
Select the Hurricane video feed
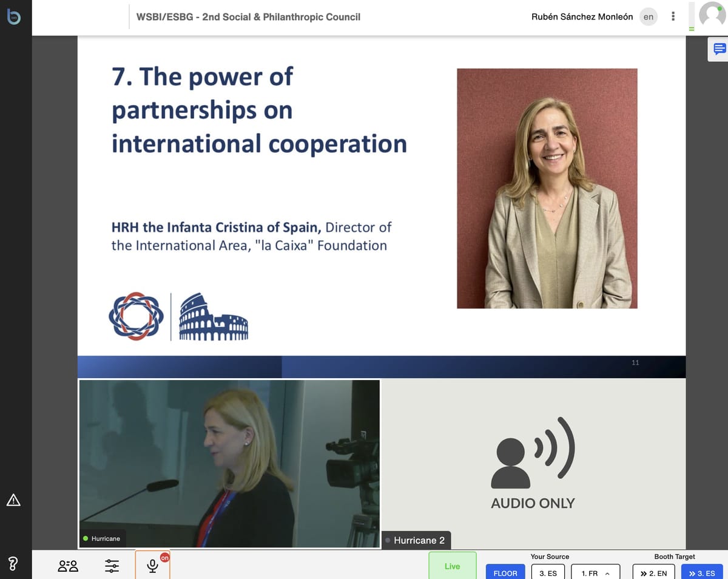229,464
